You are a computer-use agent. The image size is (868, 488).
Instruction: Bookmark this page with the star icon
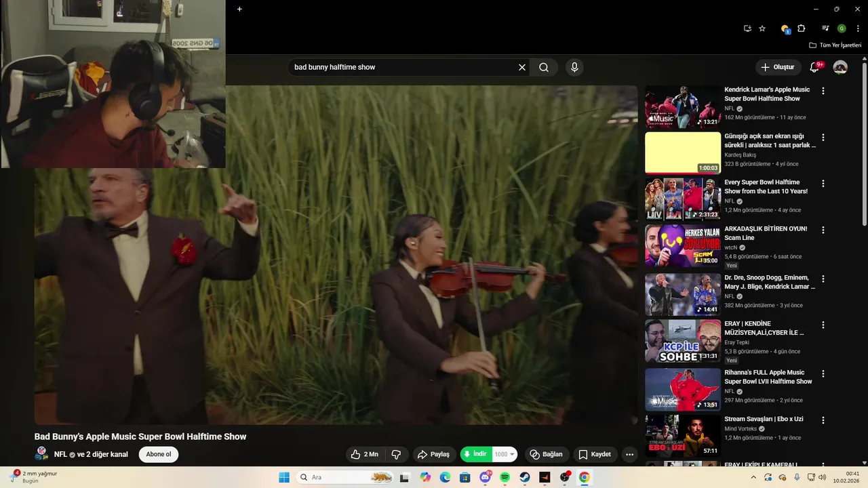(762, 28)
